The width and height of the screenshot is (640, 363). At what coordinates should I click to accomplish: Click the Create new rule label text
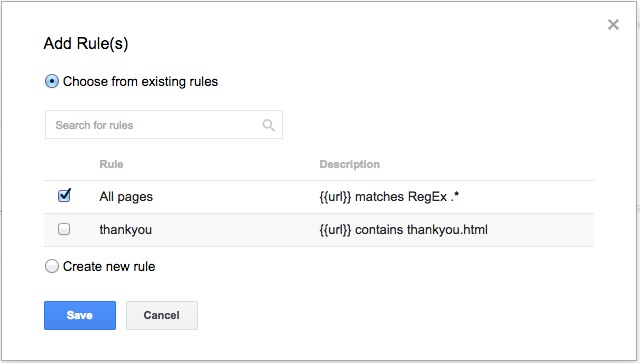(109, 267)
